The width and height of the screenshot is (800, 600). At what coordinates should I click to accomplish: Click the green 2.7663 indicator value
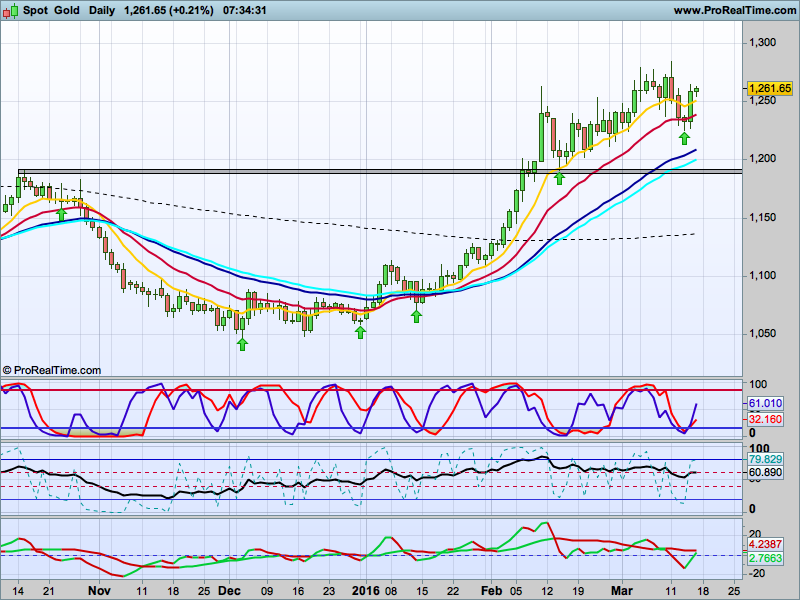point(765,558)
